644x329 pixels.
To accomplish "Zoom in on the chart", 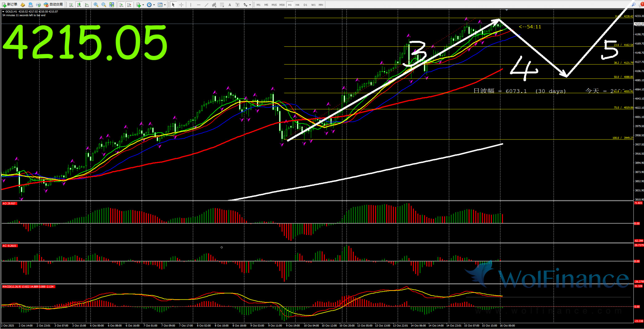I will coord(96,5).
